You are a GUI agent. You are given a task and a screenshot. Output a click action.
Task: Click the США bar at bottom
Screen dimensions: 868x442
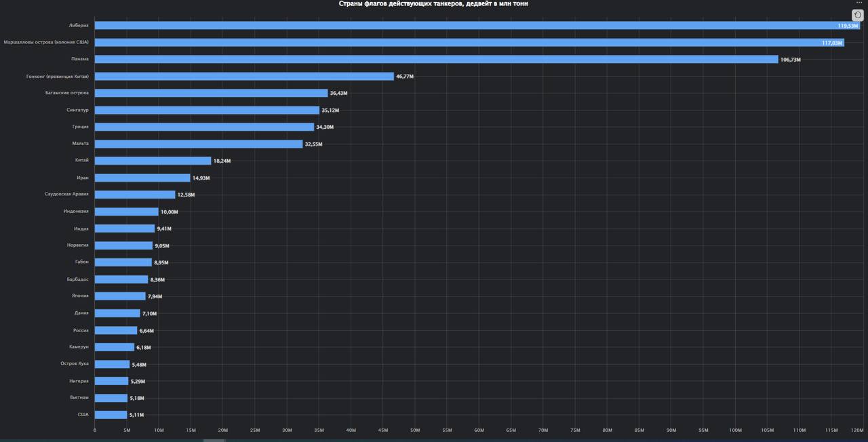point(111,415)
